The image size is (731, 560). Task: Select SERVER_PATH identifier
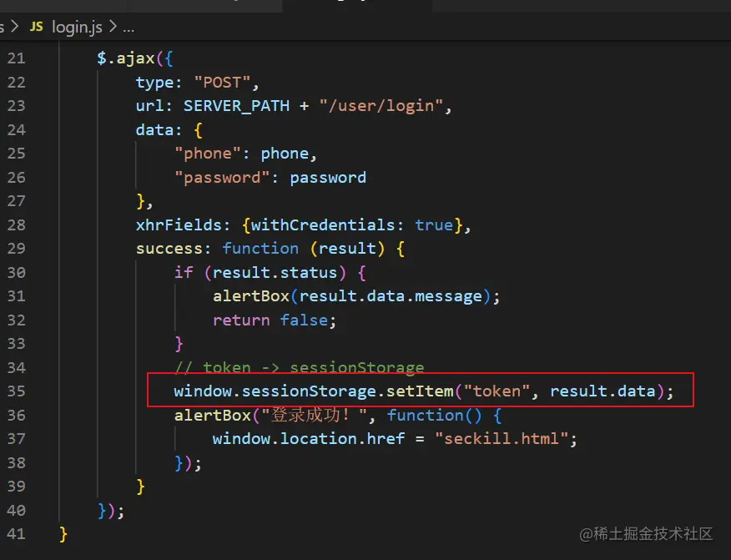pos(236,106)
